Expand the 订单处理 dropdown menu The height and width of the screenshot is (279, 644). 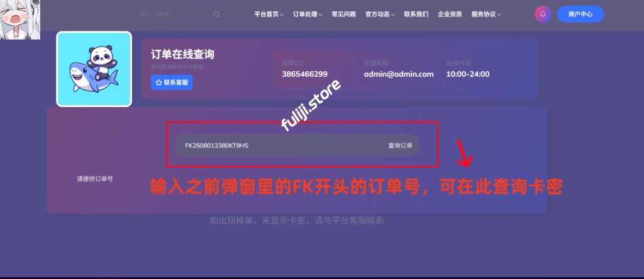click(x=308, y=14)
